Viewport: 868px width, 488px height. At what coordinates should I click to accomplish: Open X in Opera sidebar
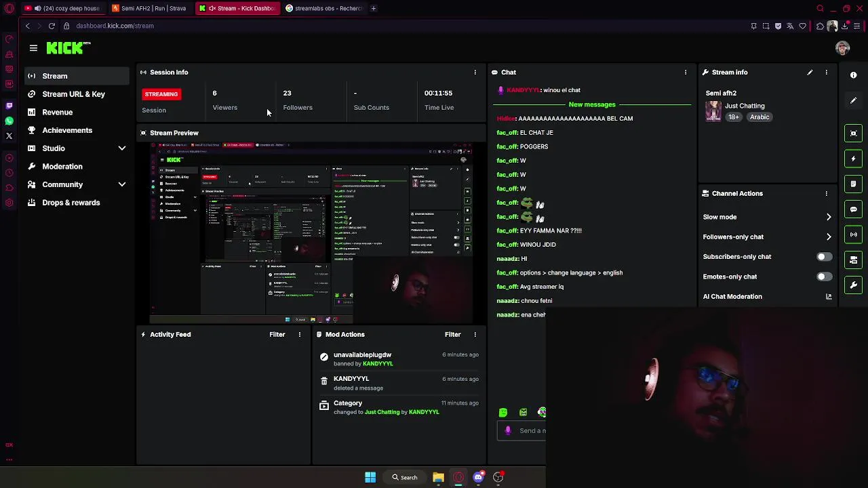point(9,136)
